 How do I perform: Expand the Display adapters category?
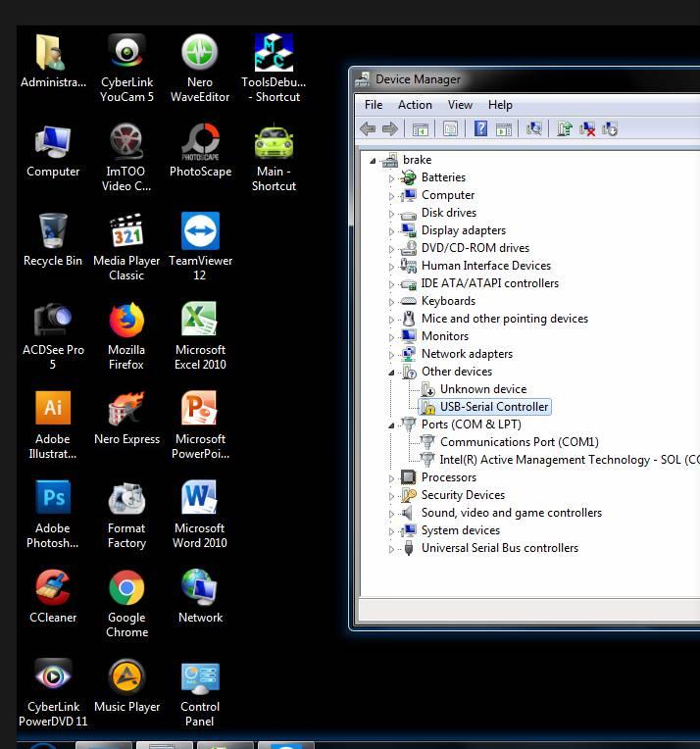tap(391, 231)
